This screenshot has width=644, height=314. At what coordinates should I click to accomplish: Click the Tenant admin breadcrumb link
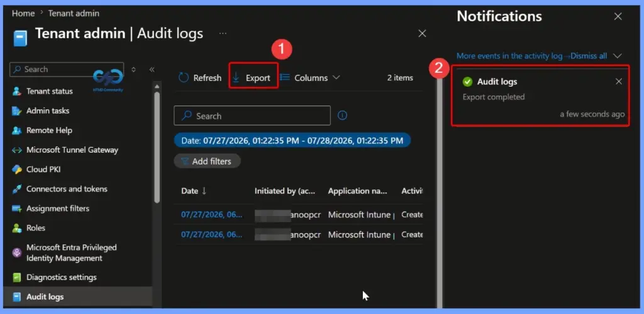(74, 13)
